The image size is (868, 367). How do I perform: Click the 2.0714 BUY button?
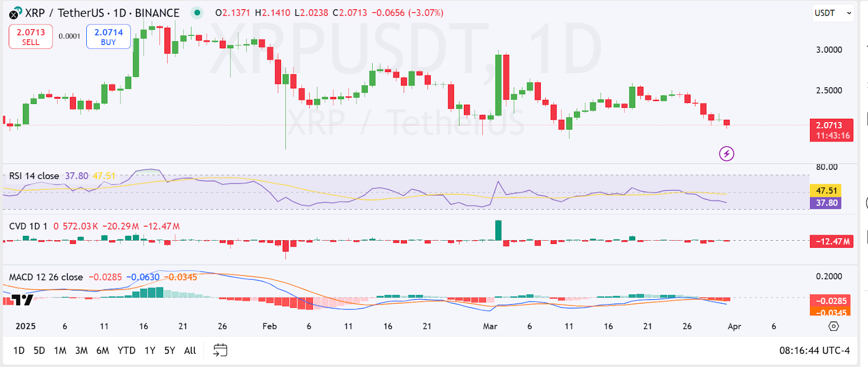click(x=108, y=37)
